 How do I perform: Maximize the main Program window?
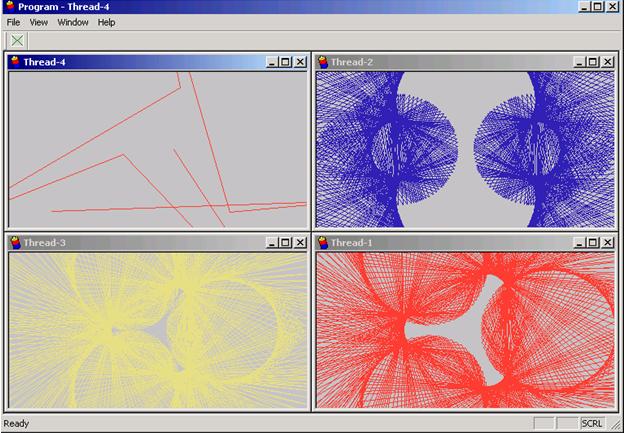(x=597, y=7)
